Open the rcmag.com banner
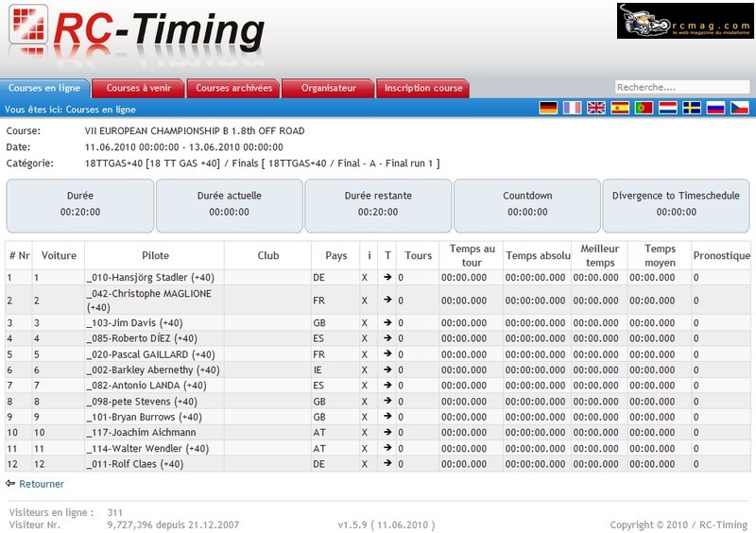The image size is (756, 533). (x=685, y=21)
